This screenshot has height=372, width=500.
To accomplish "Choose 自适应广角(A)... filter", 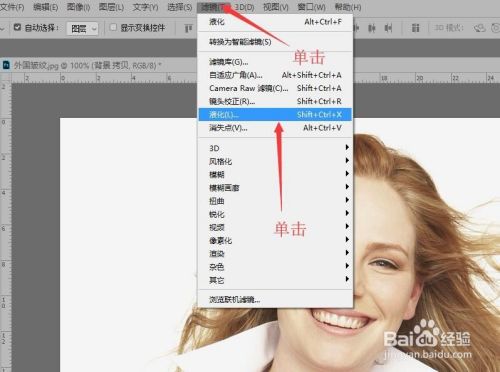I will click(x=275, y=75).
